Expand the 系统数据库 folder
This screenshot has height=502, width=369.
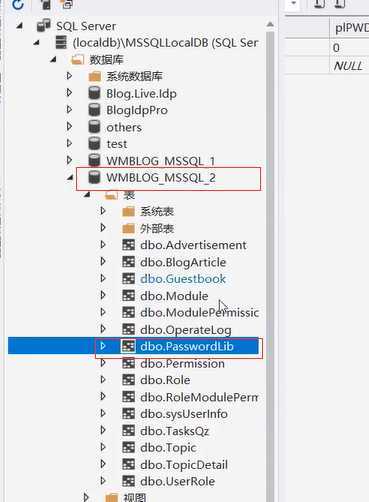69,76
